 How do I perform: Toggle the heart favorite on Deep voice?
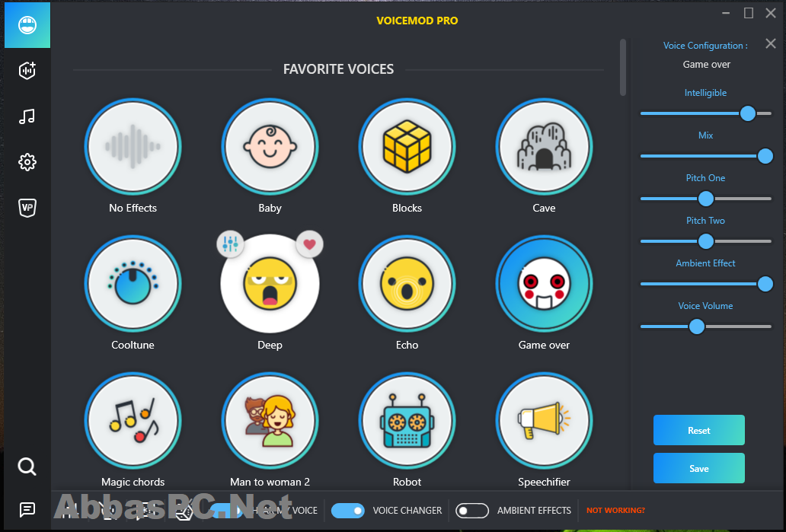tap(309, 244)
